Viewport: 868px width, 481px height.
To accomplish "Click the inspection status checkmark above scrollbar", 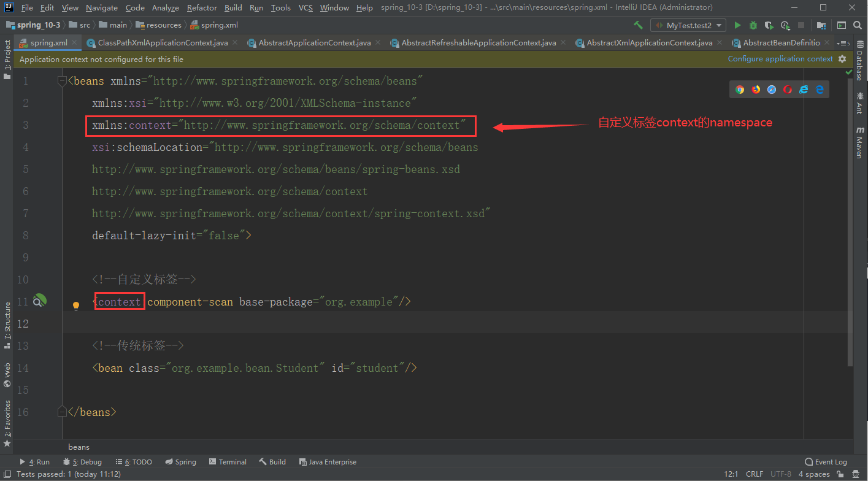I will pyautogui.click(x=848, y=72).
